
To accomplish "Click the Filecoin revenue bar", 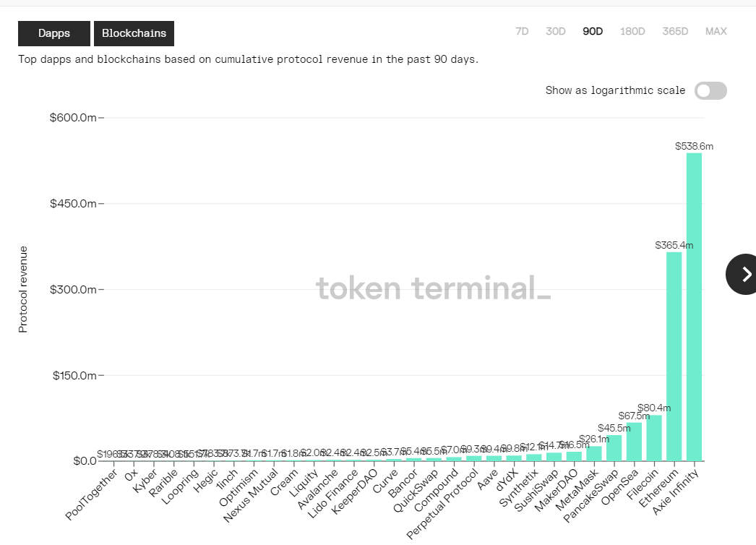I will click(x=654, y=438).
